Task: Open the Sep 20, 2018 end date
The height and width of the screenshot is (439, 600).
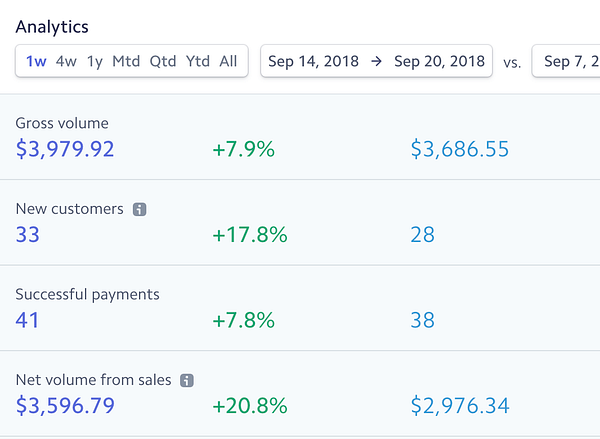Action: click(439, 61)
